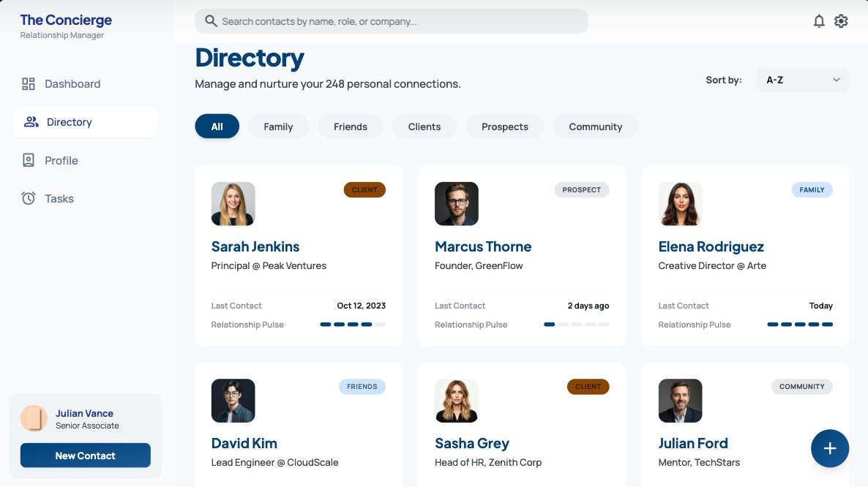
Task: Click the floating plus add button
Action: [830, 448]
